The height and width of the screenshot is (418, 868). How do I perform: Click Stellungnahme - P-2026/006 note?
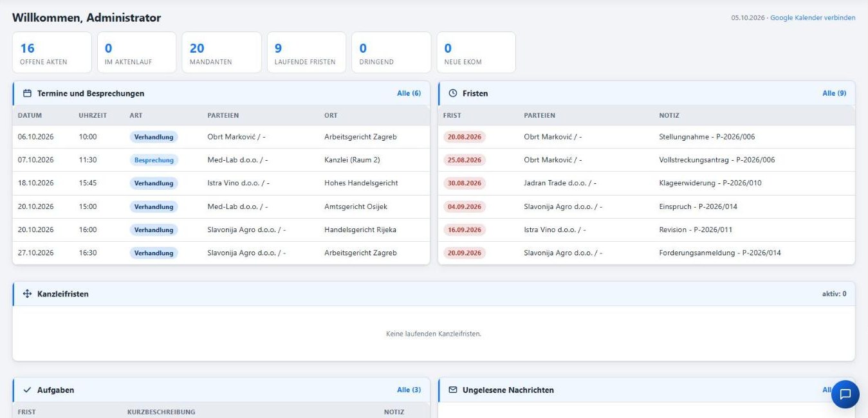click(708, 137)
